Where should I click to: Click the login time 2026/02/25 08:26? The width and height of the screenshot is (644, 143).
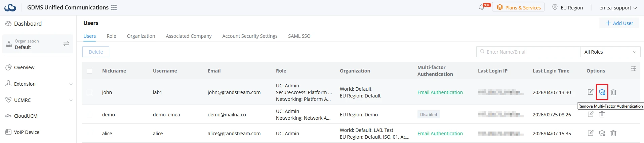pyautogui.click(x=552, y=115)
